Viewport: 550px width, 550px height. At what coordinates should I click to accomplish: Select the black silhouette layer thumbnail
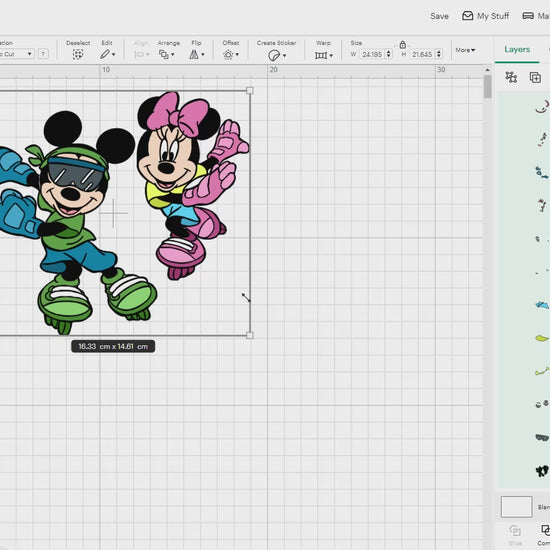click(542, 471)
